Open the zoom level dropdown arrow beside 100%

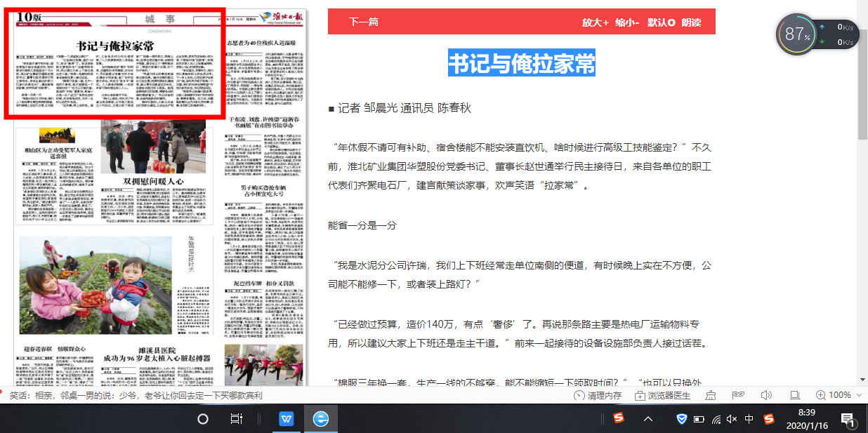[859, 395]
